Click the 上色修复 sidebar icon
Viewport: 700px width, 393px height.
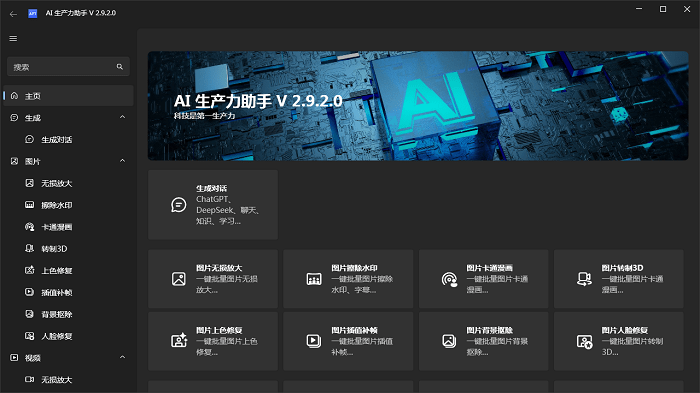click(29, 270)
